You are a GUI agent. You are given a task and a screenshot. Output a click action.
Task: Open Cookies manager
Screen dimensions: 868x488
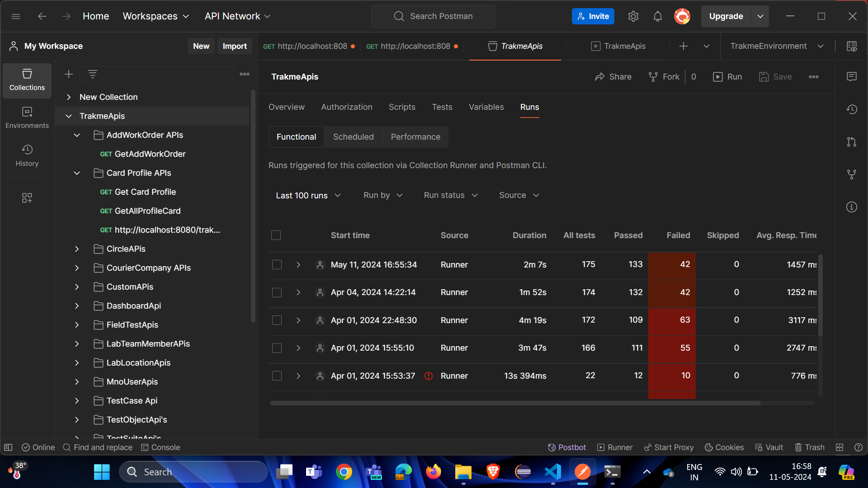(x=724, y=447)
